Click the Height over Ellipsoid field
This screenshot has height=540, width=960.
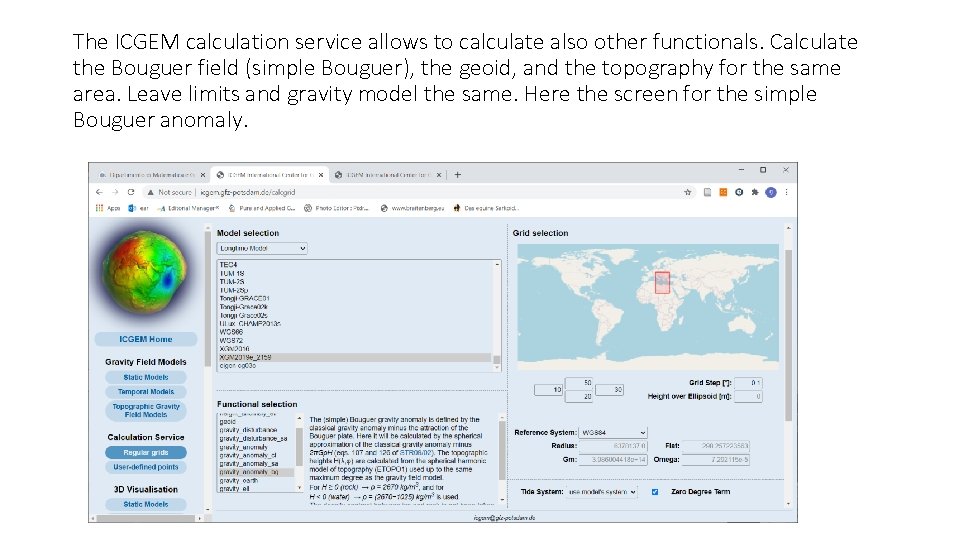748,397
